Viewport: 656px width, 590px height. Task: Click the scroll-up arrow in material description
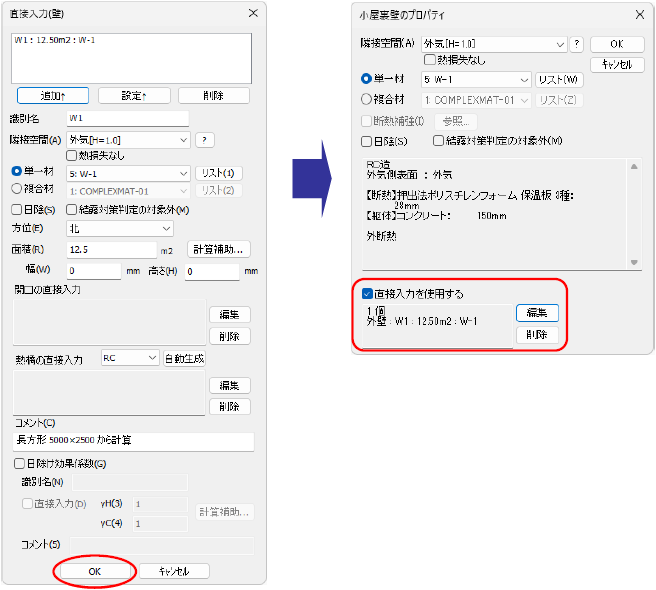[x=634, y=167]
